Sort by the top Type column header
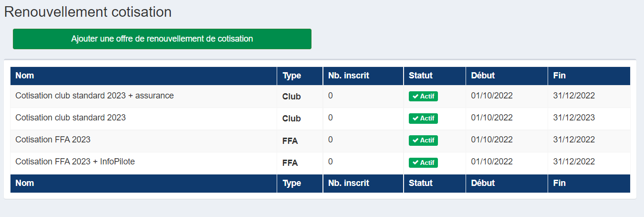644x217 pixels. coord(292,76)
